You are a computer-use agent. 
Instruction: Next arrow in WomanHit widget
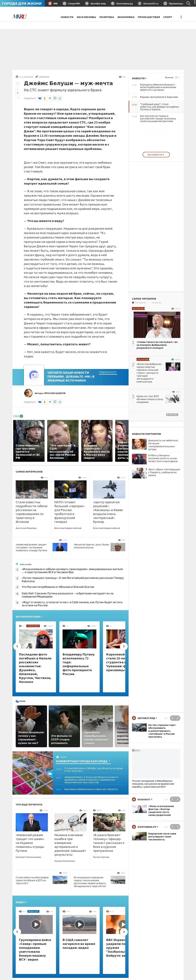pyautogui.click(x=178, y=799)
